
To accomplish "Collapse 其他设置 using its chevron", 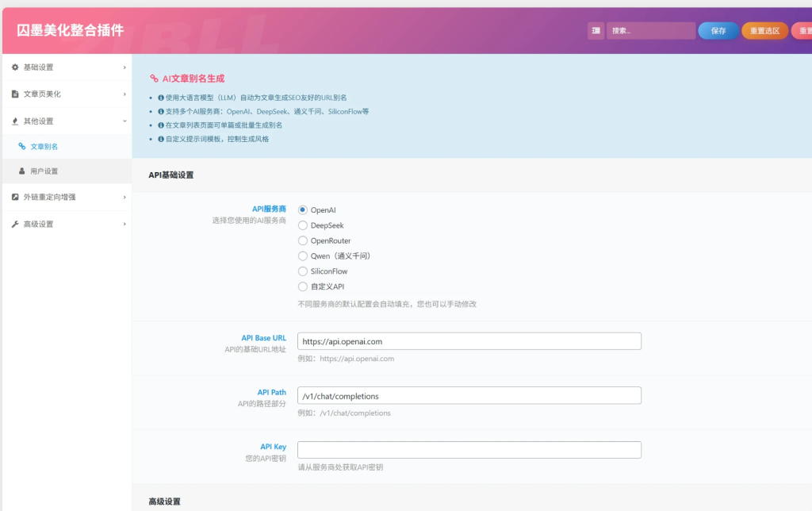I will point(124,121).
